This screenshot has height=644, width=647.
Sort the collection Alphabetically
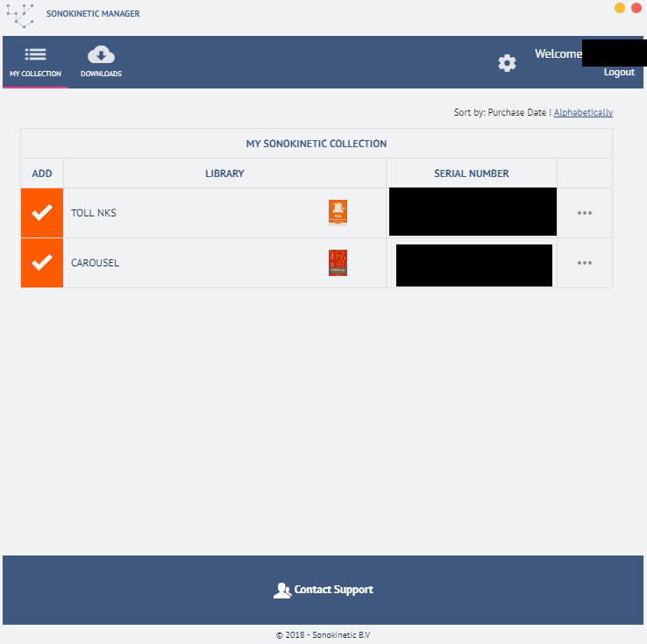583,112
